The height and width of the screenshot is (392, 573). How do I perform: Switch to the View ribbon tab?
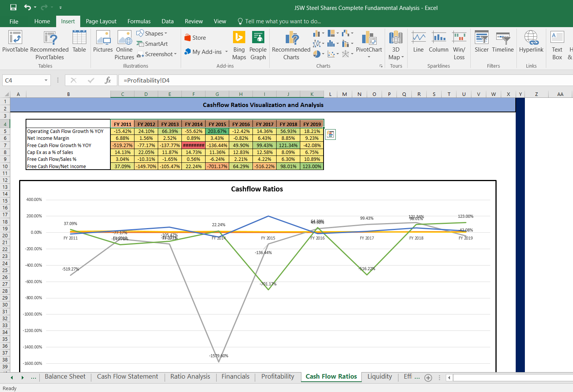coord(220,21)
